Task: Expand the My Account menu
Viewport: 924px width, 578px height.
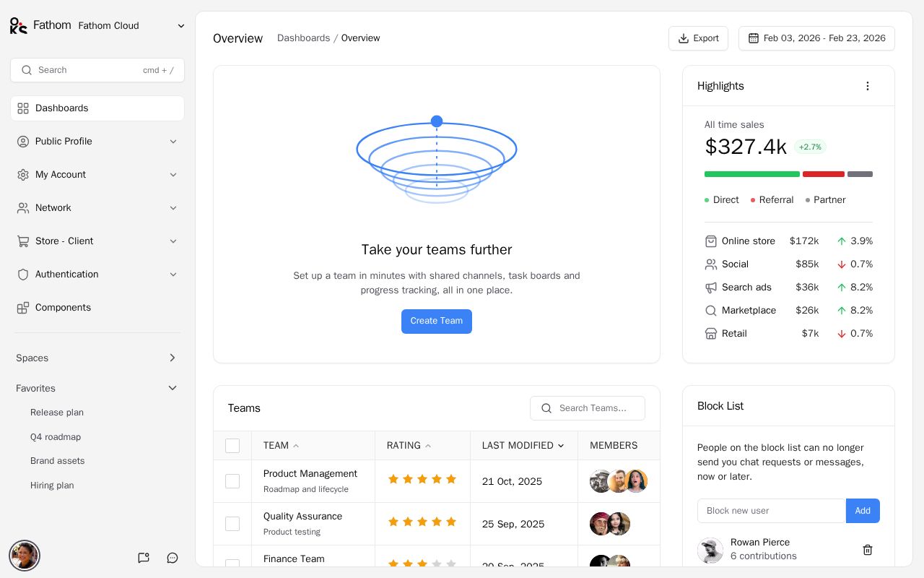Action: 97,175
